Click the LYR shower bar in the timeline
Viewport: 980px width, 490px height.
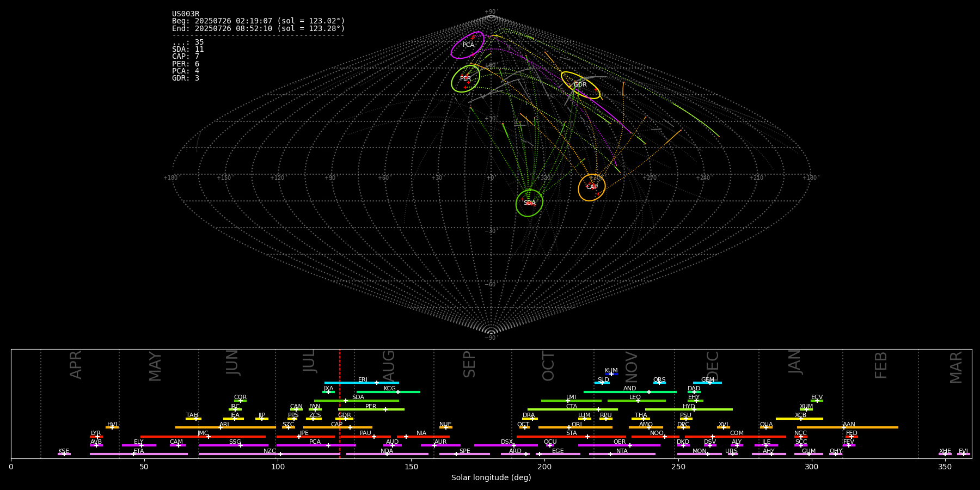96,437
